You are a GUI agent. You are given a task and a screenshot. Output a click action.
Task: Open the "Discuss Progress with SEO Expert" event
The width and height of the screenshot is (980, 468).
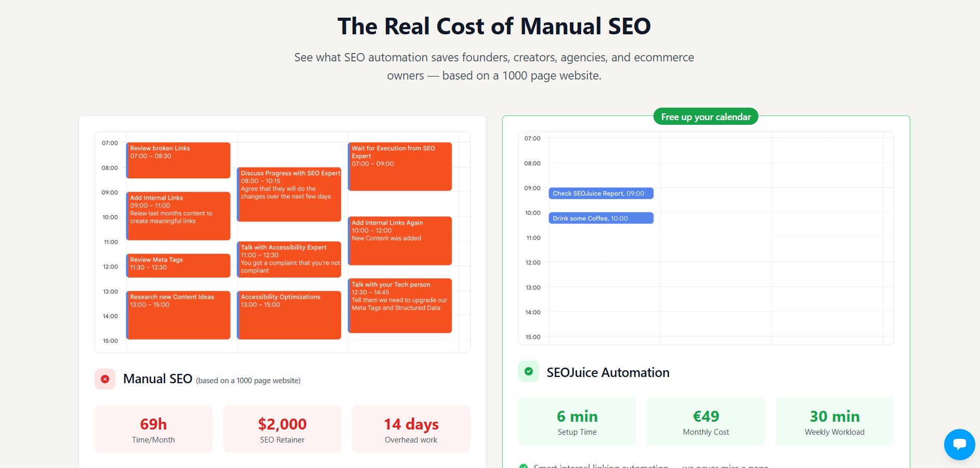click(289, 194)
